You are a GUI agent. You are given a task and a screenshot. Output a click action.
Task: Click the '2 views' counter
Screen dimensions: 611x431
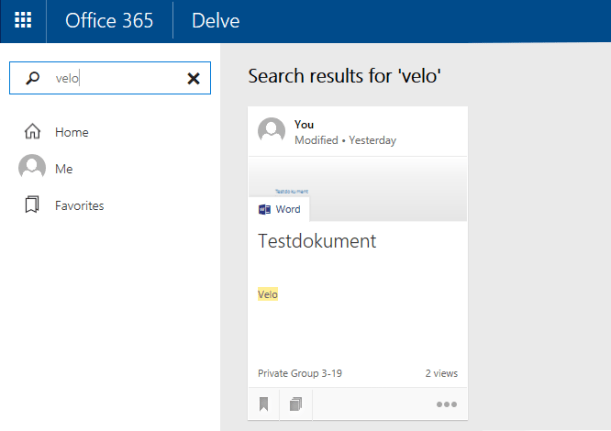(440, 373)
